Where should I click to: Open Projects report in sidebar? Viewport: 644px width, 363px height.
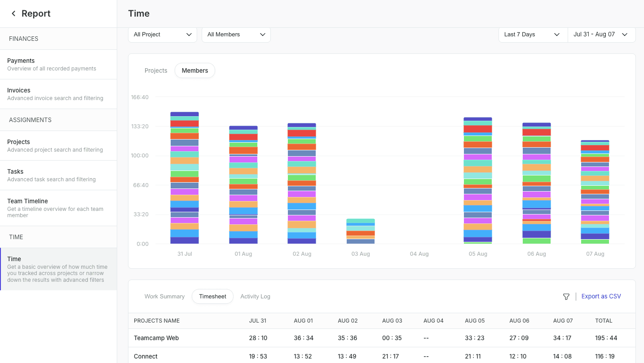point(58,145)
